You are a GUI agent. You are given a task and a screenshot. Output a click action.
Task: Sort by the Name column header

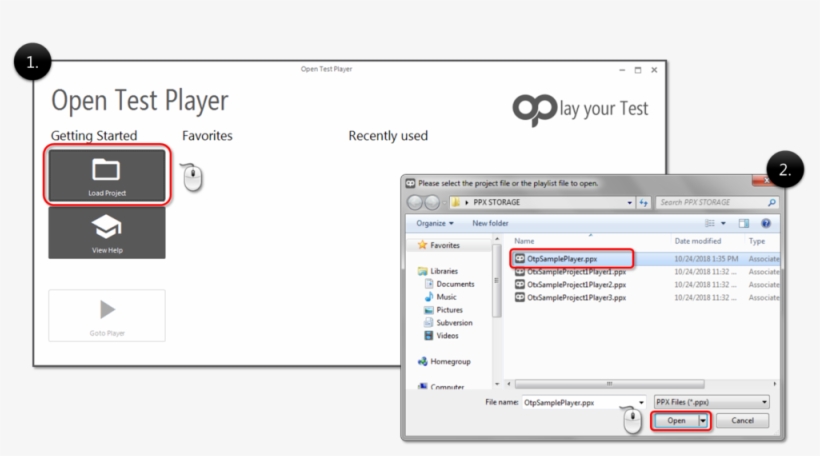tap(524, 241)
